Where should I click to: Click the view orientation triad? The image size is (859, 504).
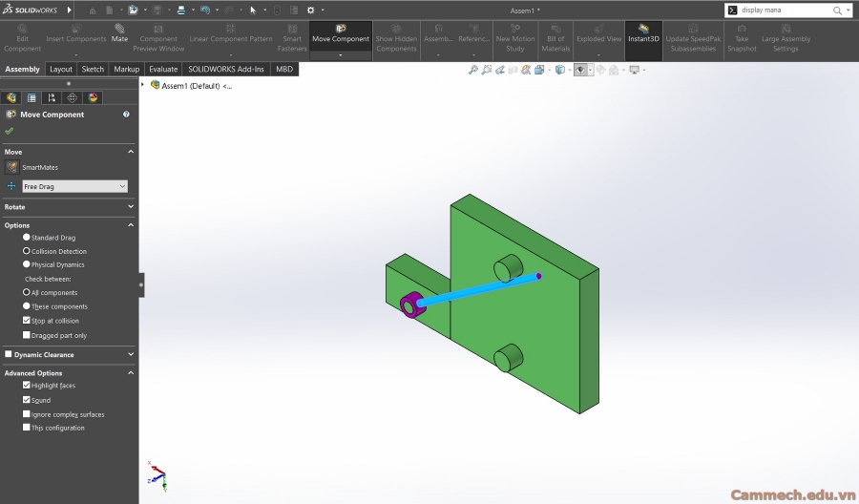[157, 475]
